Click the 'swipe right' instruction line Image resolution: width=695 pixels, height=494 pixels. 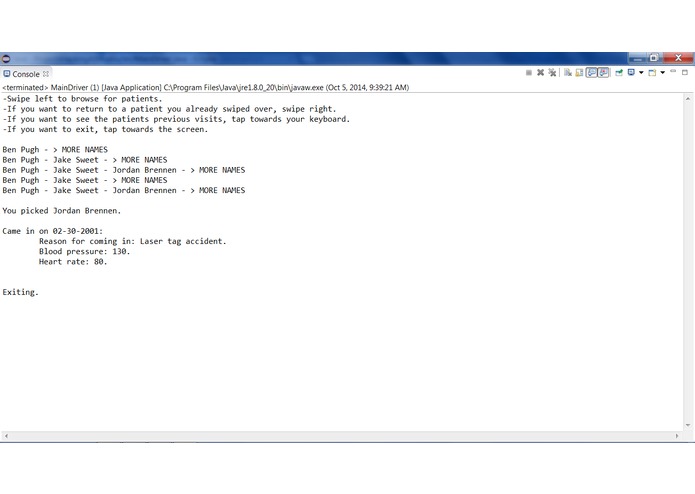[x=169, y=109]
